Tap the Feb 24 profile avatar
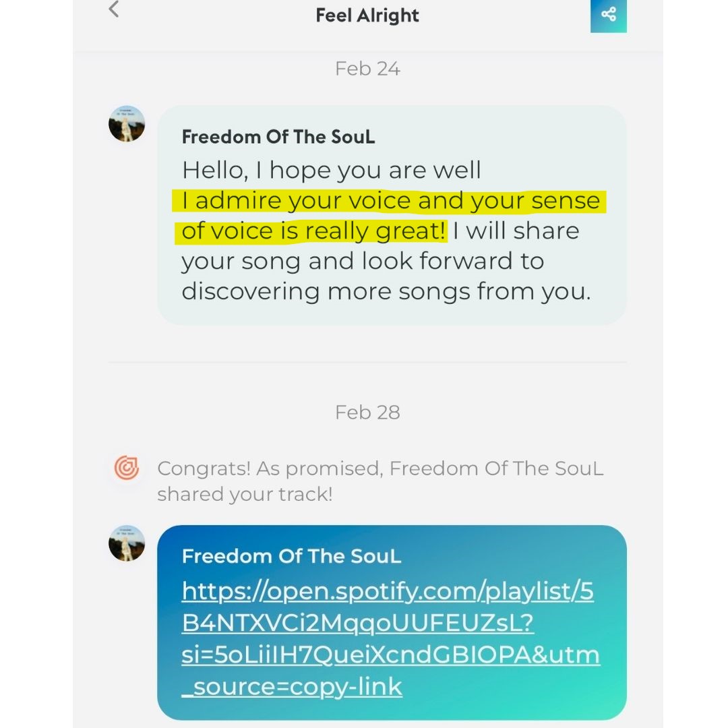This screenshot has height=728, width=728. coord(127,123)
